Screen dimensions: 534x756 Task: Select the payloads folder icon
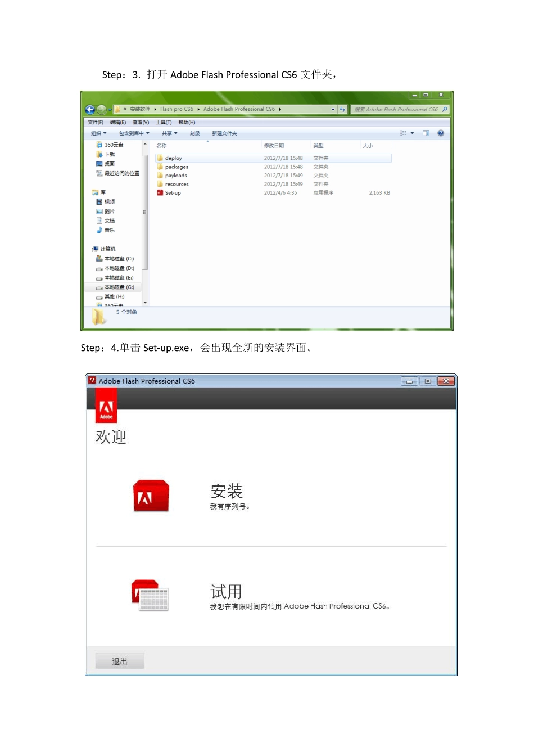(x=160, y=175)
